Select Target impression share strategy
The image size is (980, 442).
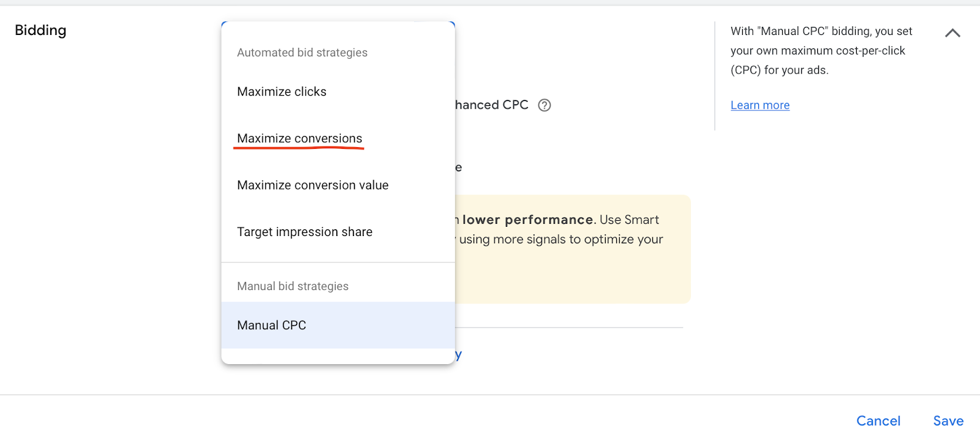304,232
